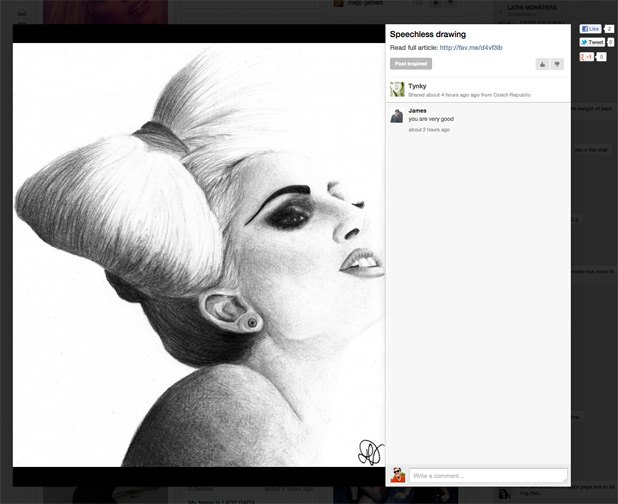618x504 pixels.
Task: Click the Tweet button
Action: coord(592,42)
